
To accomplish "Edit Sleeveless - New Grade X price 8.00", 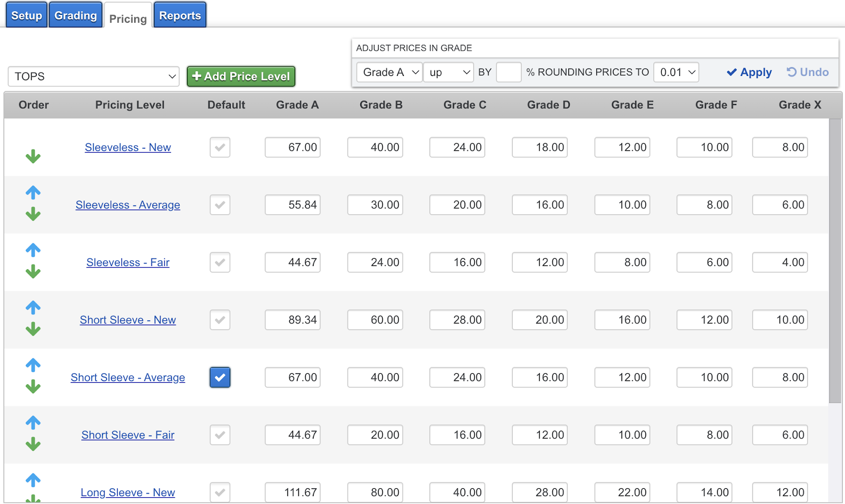I will coord(780,147).
